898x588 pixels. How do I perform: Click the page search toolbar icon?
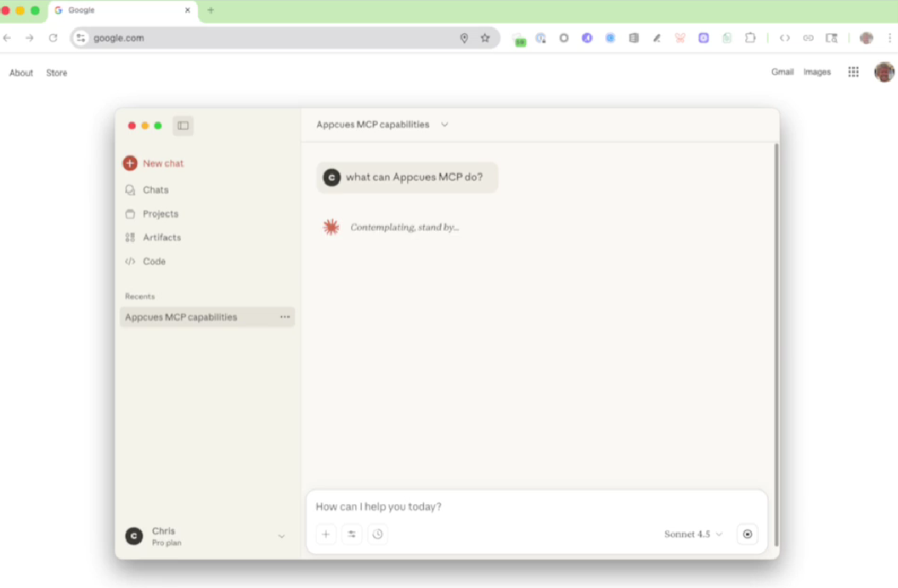[832, 37]
